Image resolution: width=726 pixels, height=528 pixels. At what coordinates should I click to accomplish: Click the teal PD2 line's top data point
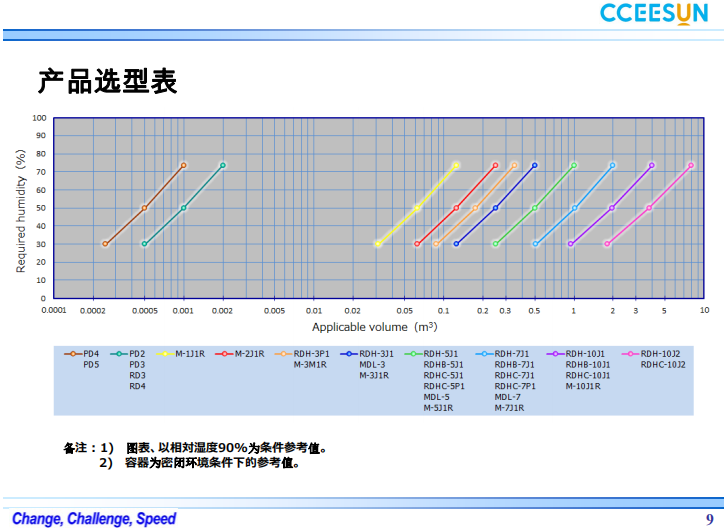tap(223, 165)
